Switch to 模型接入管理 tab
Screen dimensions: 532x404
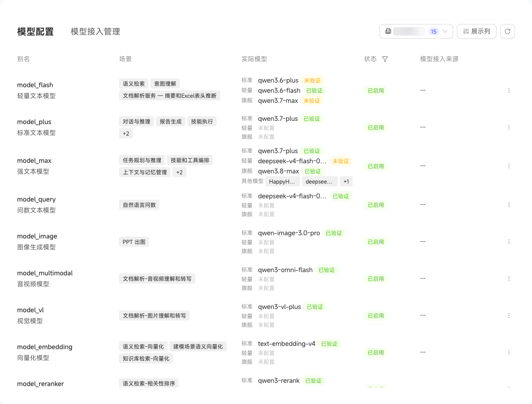click(x=95, y=31)
